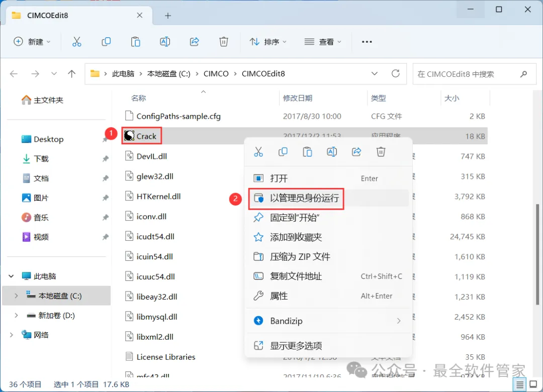Expand 网络 in the sidebar

click(x=11, y=335)
